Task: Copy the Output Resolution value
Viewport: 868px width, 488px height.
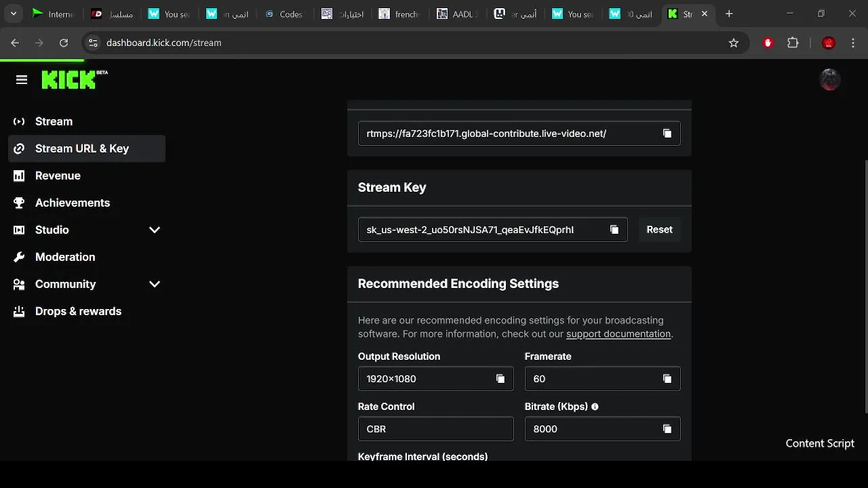Action: [x=500, y=379]
